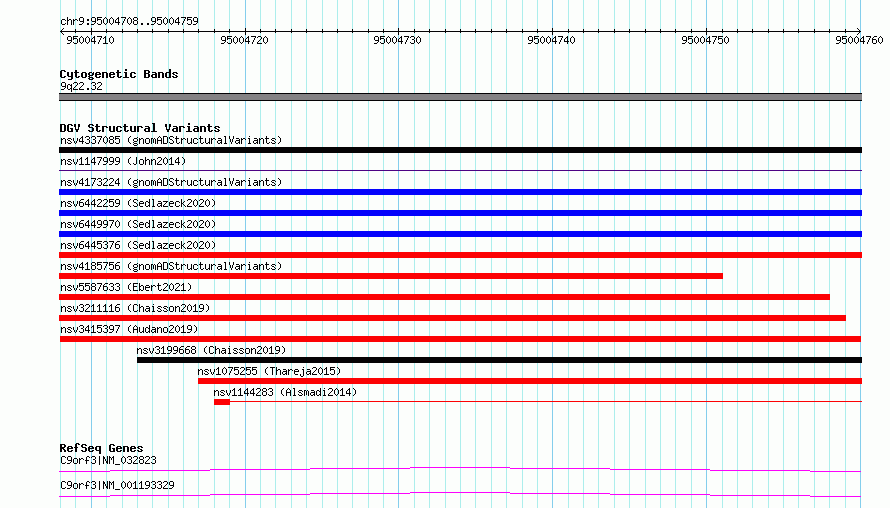Click nsv6449970 (Sedlazeck2020) label
Image resolution: width=890 pixels, height=508 pixels.
(138, 224)
